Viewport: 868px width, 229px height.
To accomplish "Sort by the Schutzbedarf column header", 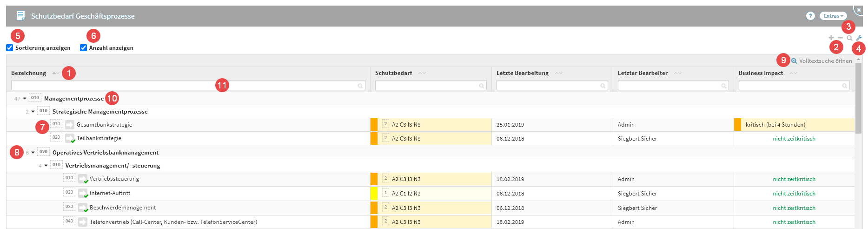I will pyautogui.click(x=393, y=73).
